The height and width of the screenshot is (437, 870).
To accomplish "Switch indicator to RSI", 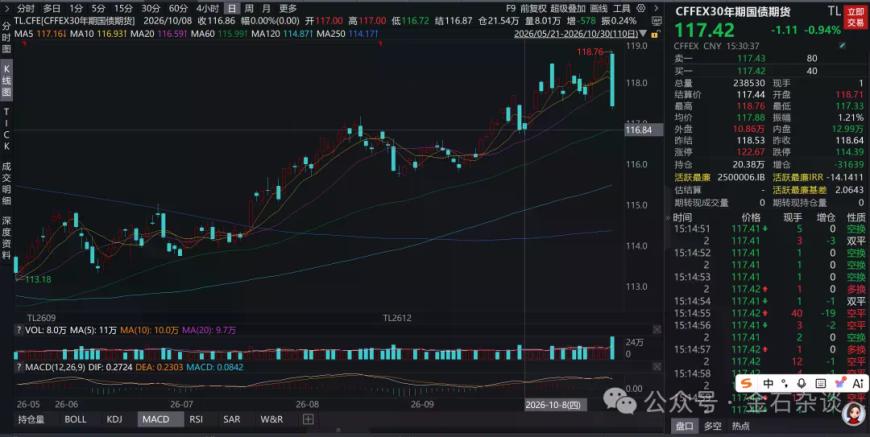I will (x=196, y=419).
